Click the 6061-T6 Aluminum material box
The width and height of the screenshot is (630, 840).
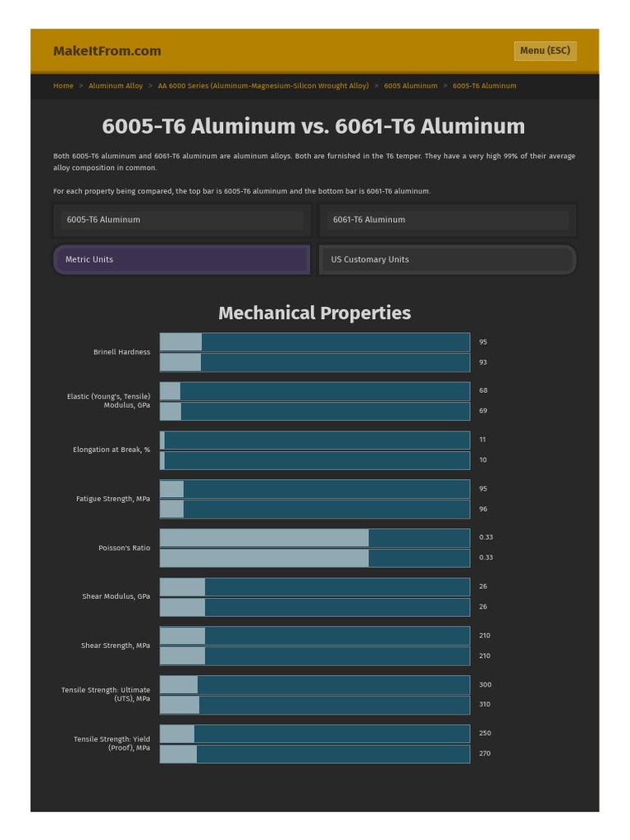447,220
